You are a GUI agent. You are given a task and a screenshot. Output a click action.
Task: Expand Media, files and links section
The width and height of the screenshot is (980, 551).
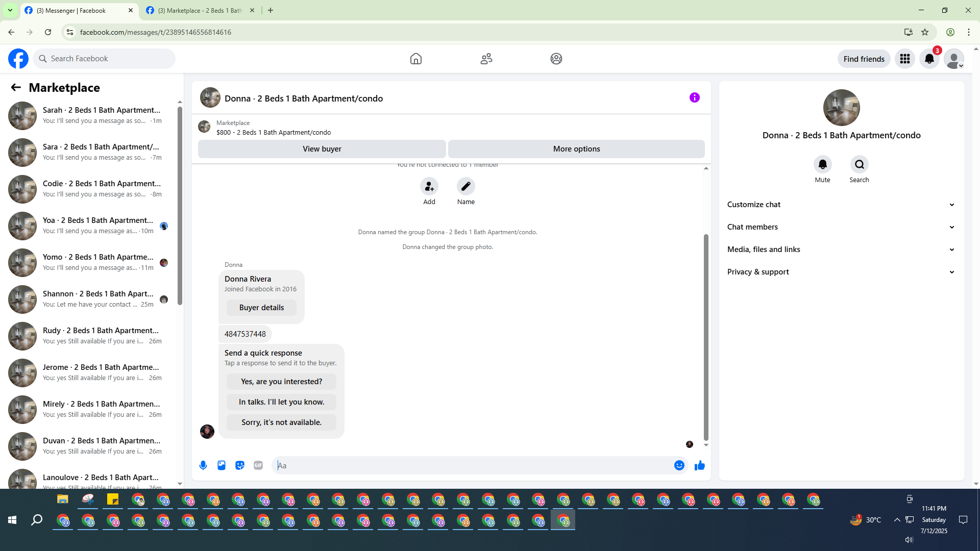click(841, 249)
